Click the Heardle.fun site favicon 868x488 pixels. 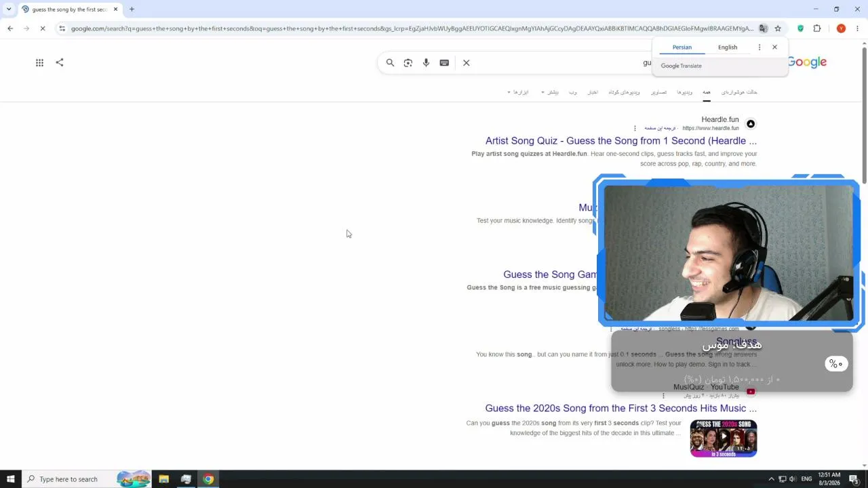click(x=751, y=124)
